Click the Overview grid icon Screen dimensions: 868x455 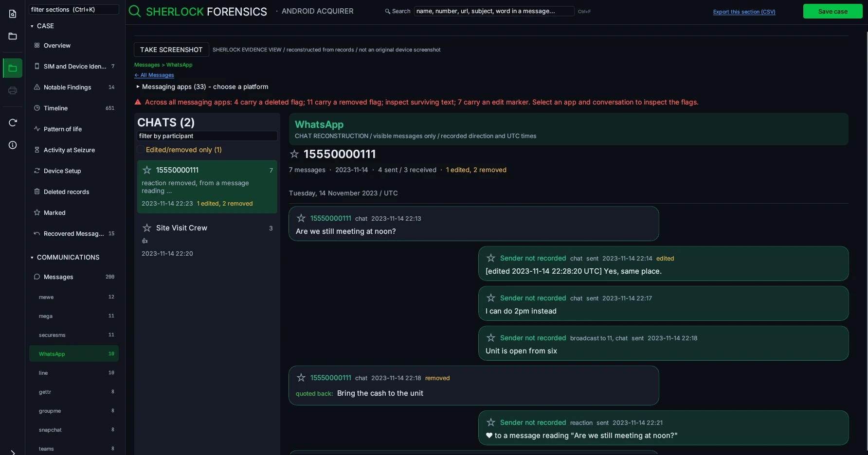[x=37, y=45]
